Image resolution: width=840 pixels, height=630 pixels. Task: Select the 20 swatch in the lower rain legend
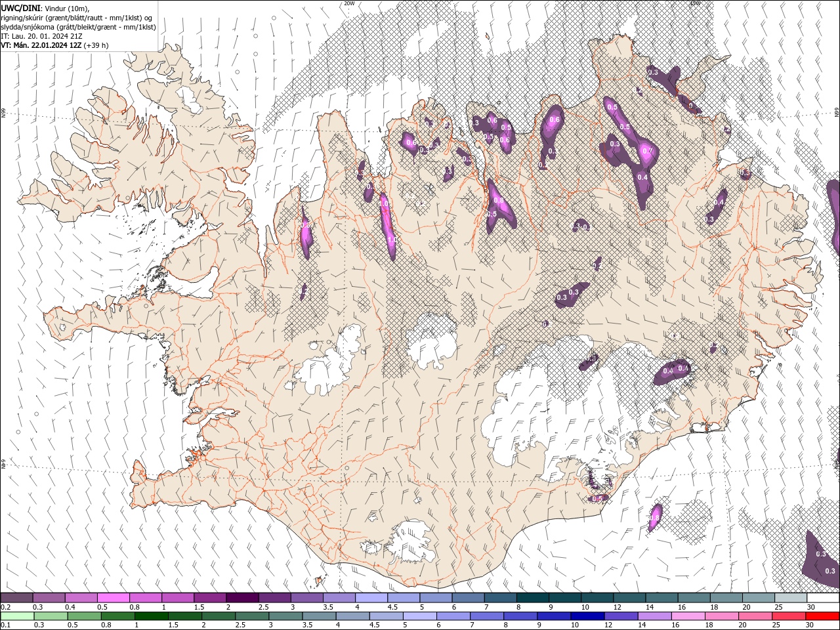click(755, 616)
